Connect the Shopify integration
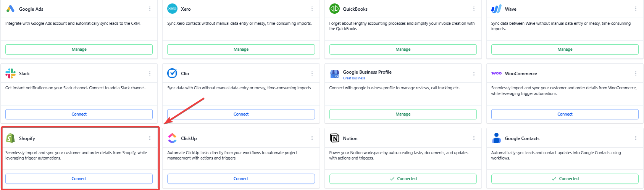The width and height of the screenshot is (644, 190). [79, 179]
